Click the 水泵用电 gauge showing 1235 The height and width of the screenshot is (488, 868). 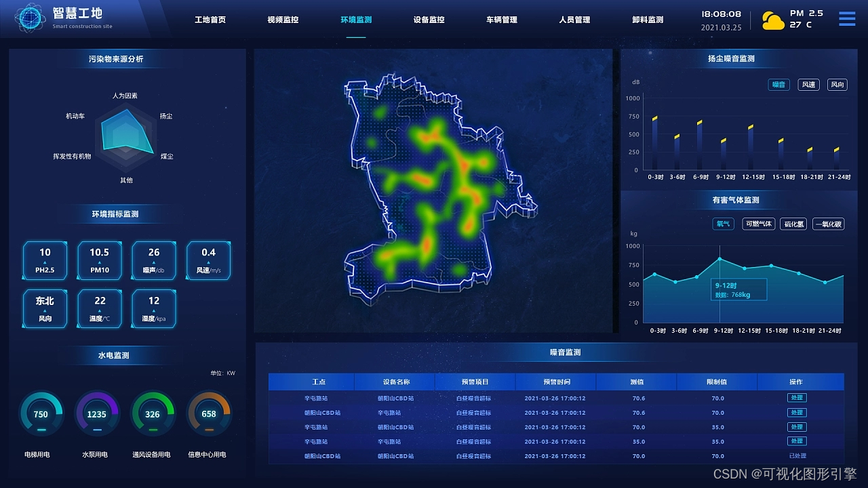point(97,413)
